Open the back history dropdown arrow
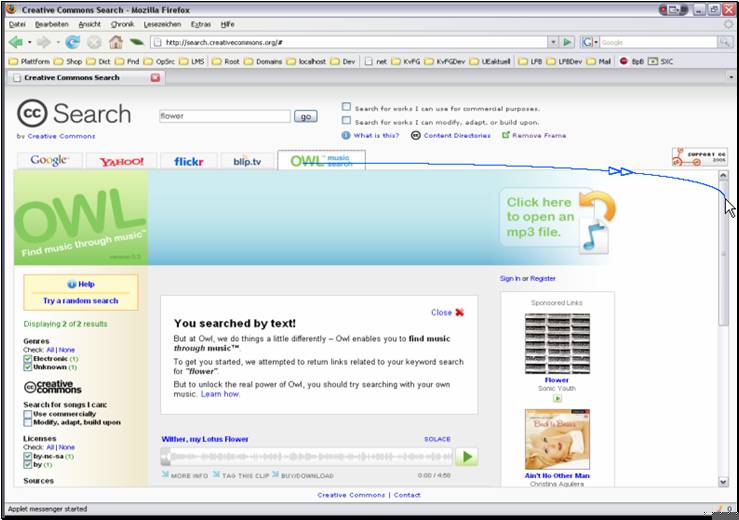 tap(29, 42)
